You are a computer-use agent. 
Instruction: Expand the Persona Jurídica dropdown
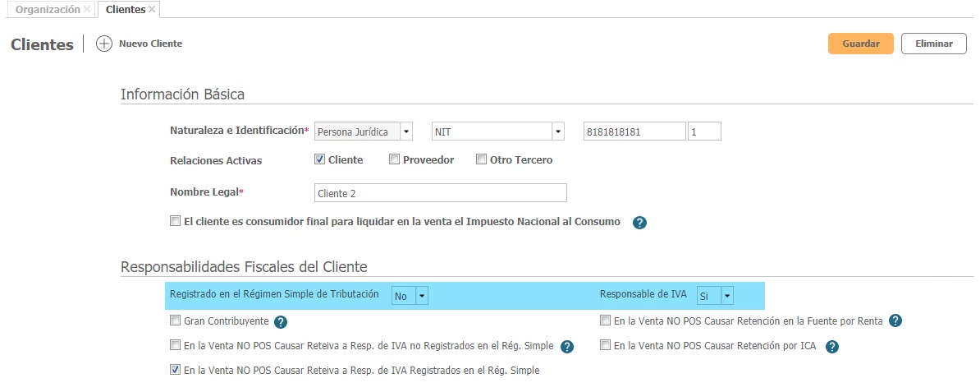(405, 131)
